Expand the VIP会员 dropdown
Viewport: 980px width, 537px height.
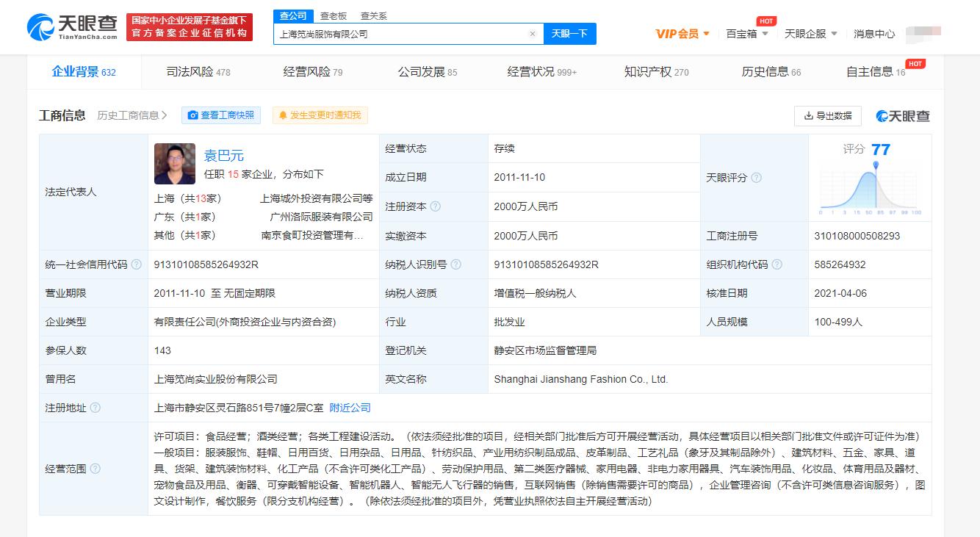[x=684, y=33]
